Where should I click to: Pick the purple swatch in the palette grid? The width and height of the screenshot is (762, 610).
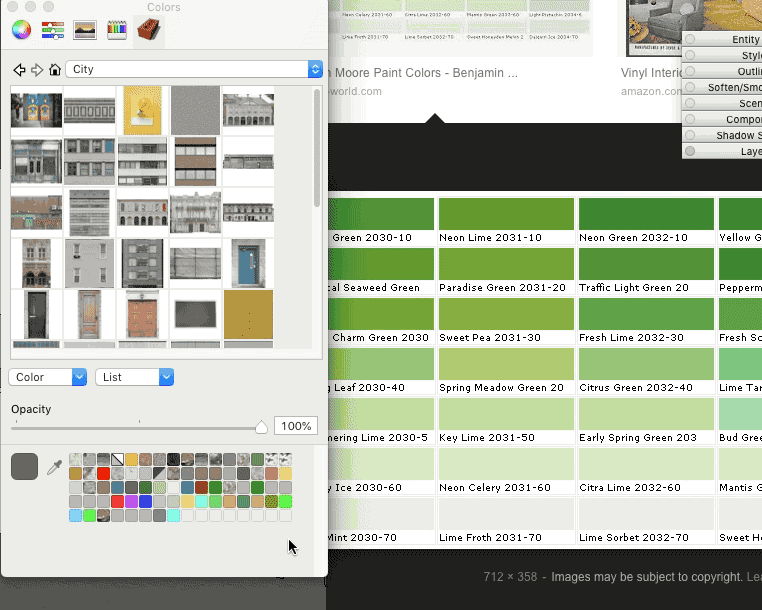tap(131, 501)
